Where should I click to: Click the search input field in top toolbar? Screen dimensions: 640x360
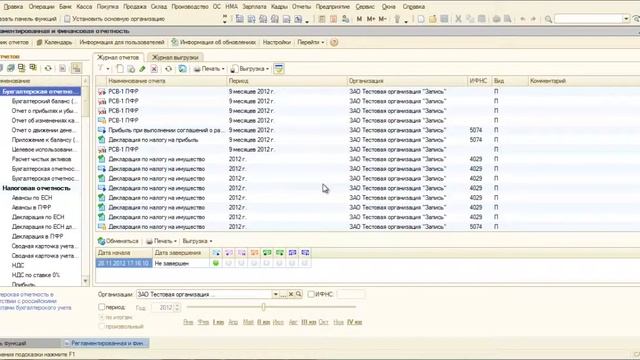point(589,19)
